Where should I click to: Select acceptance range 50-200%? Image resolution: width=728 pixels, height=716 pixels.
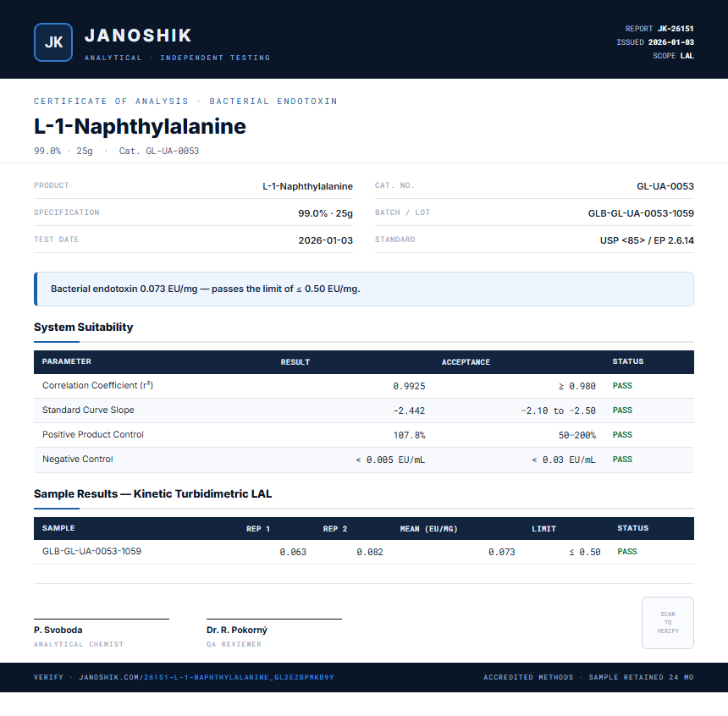pyautogui.click(x=577, y=436)
